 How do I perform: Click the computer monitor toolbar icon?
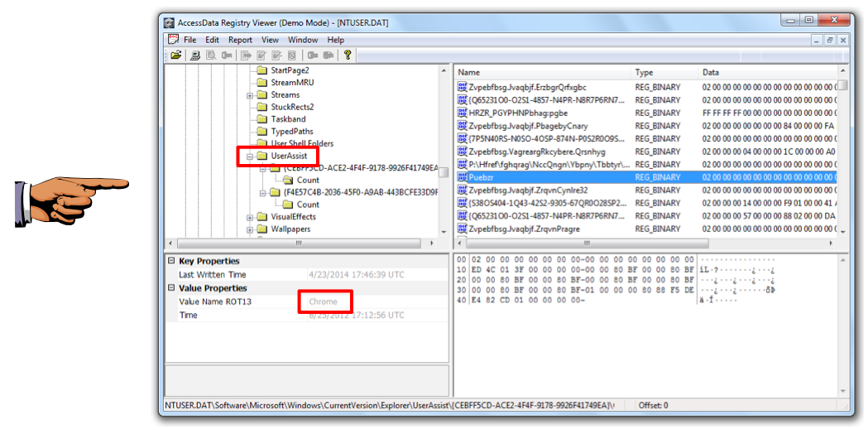point(194,55)
